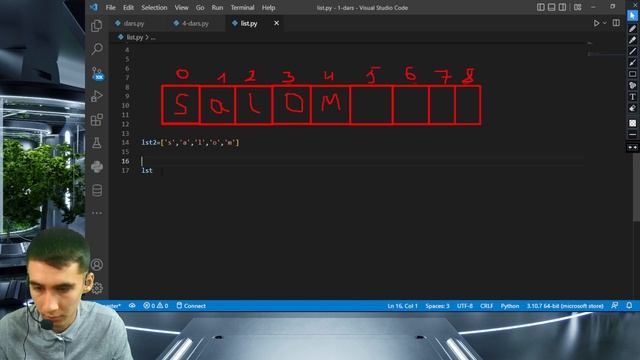The width and height of the screenshot is (640, 360).
Task: Click list.py in the breadcrumb
Action: (x=134, y=37)
